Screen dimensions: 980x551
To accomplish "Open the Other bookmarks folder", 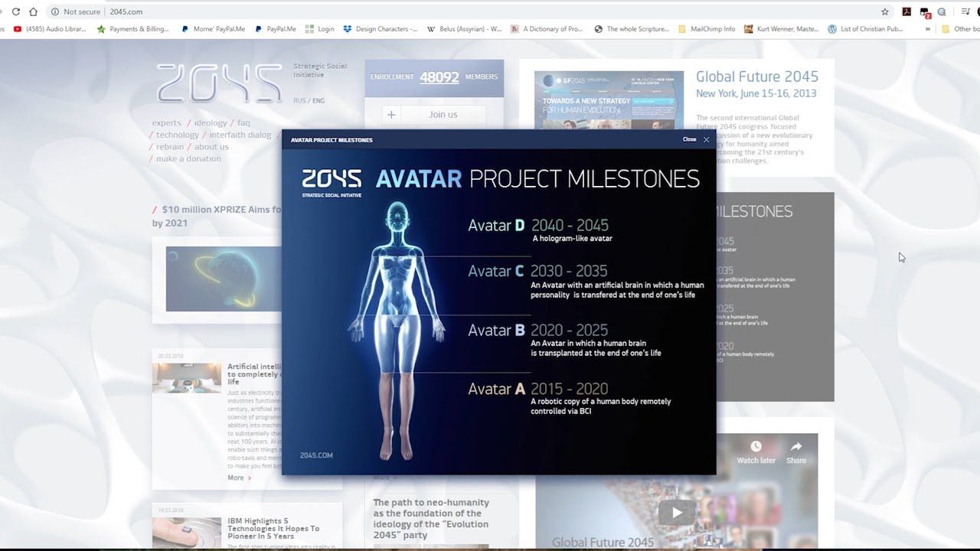I will pos(960,29).
